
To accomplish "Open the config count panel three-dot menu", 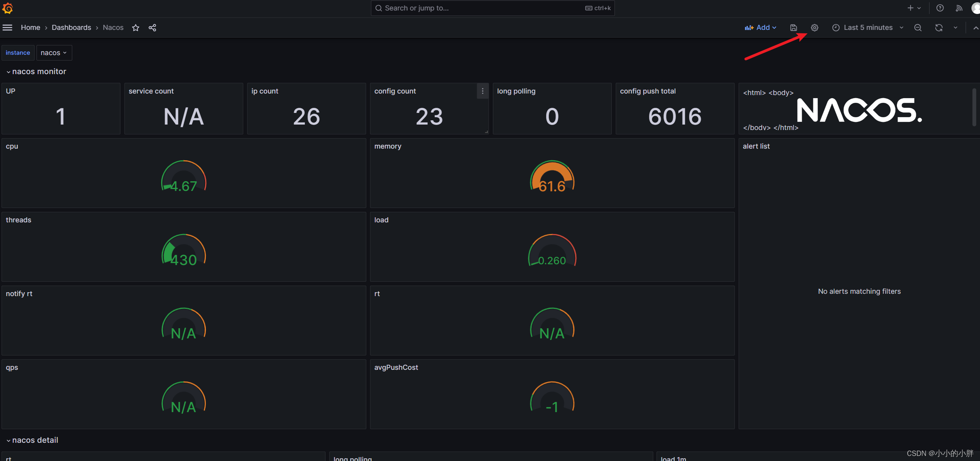I will click(483, 91).
